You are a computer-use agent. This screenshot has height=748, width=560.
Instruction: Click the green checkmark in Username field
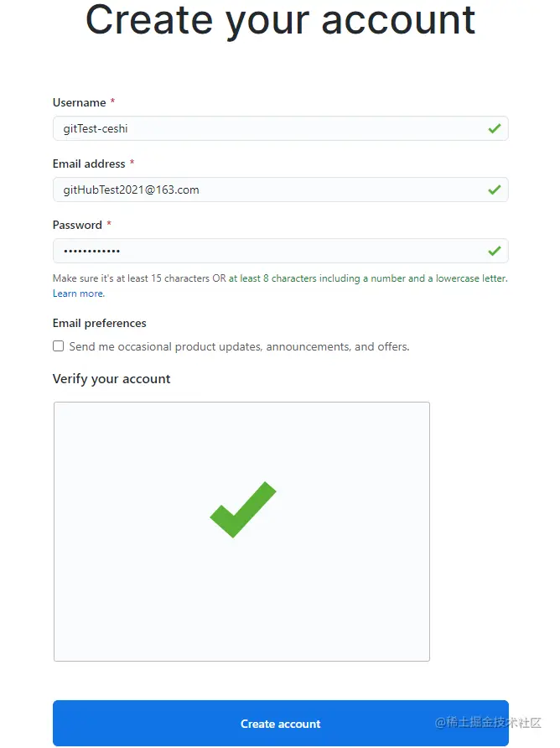pos(495,128)
